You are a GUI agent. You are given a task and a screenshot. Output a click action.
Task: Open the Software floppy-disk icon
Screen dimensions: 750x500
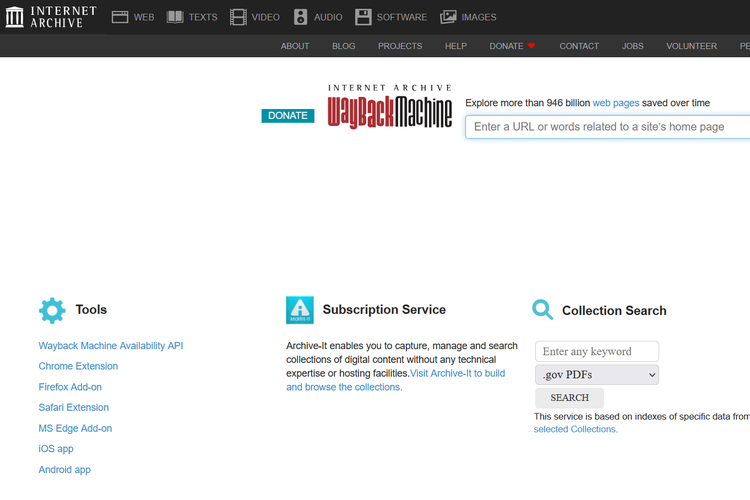363,17
